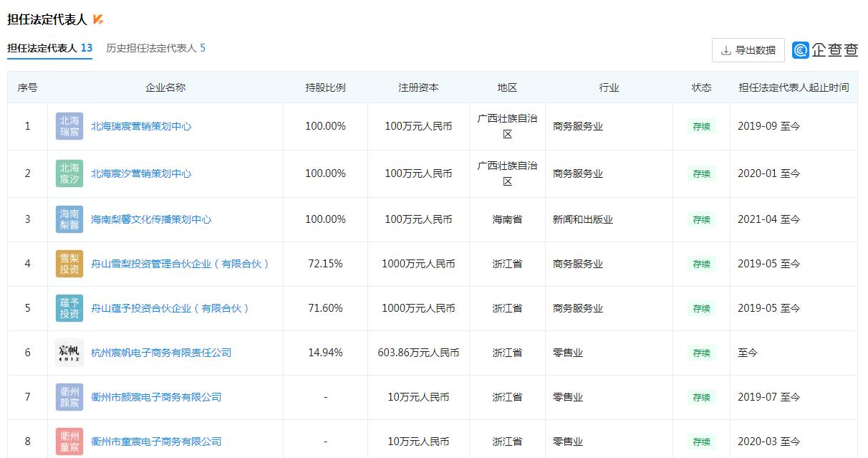This screenshot has height=458, width=868.
Task: Click the 宸帆 company logo thumbnail
Action: coord(69,353)
